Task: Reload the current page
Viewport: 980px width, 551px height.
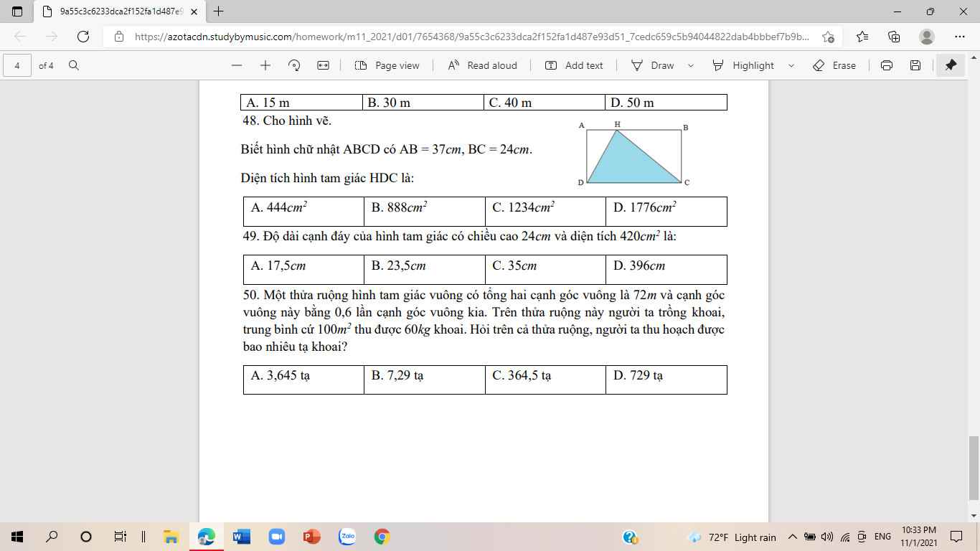Action: tap(83, 37)
